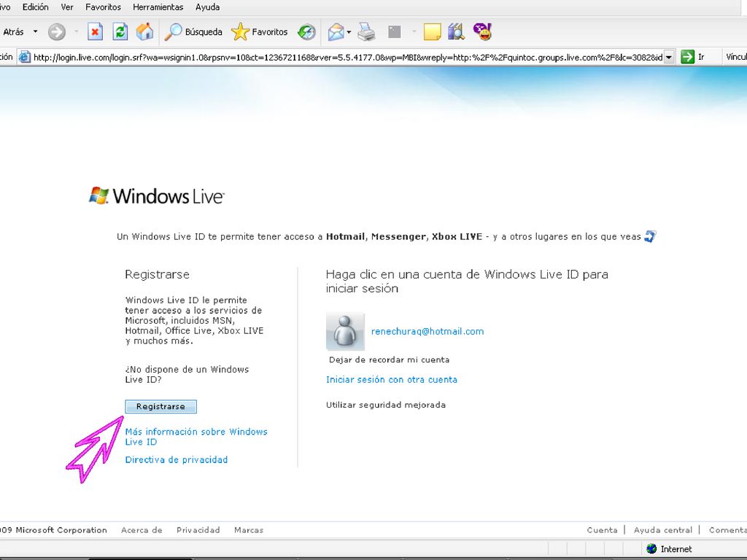747x560 pixels.
Task: Go to the Home page icon
Action: click(x=145, y=32)
